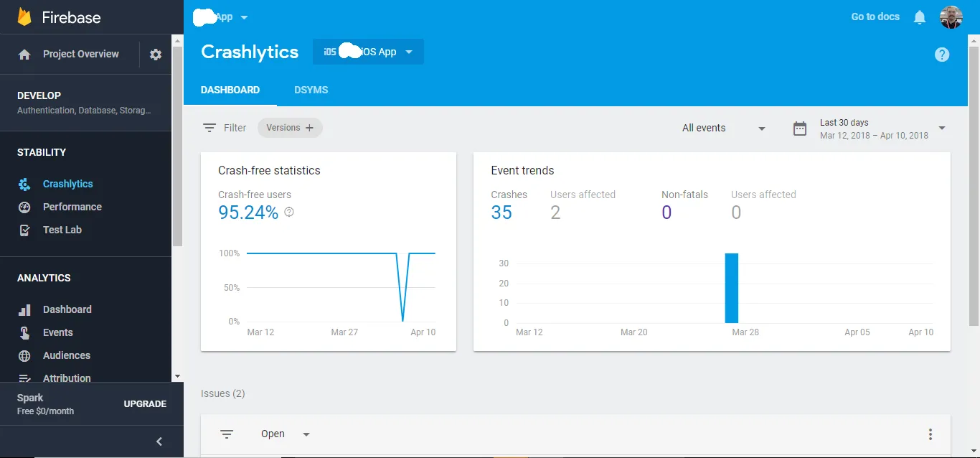Open Audiences in sidebar

pos(67,355)
